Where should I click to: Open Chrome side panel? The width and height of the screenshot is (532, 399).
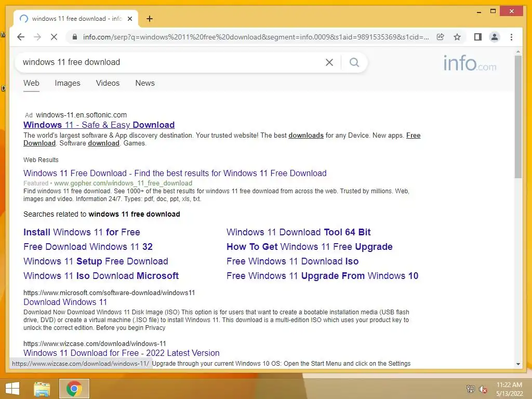coord(478,37)
